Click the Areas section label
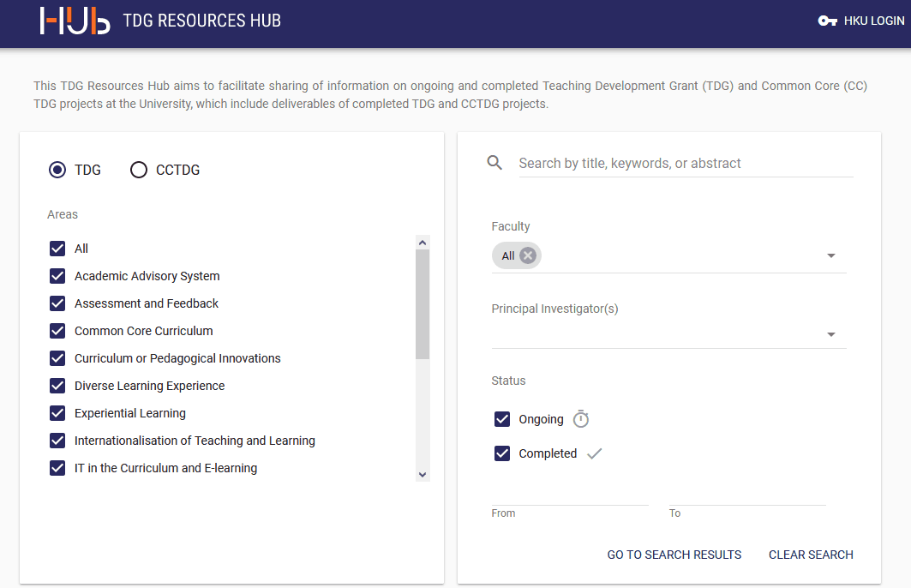Viewport: 911px width, 588px height. tap(63, 214)
